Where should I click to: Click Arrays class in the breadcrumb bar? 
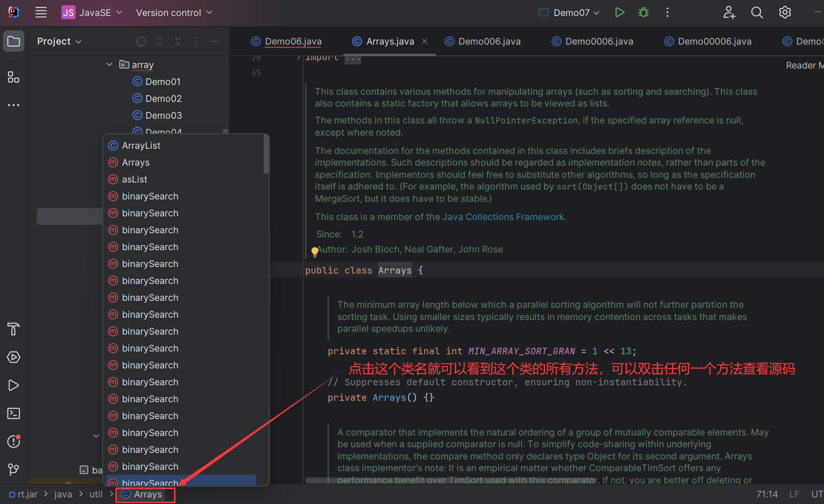point(142,494)
